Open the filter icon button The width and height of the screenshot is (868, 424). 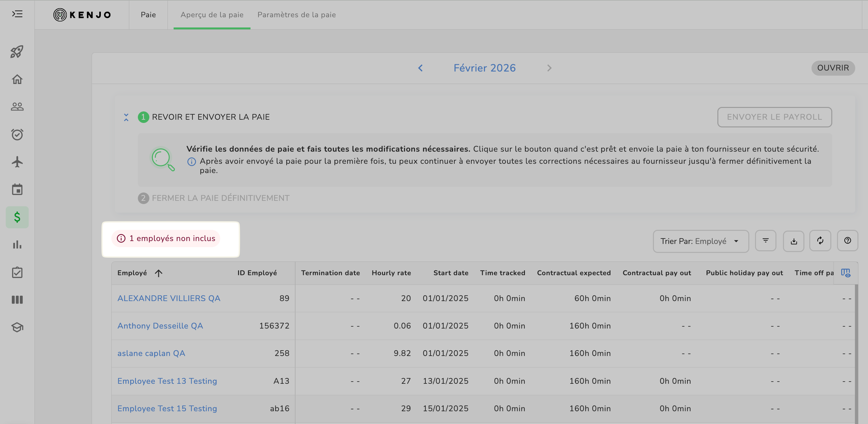click(x=766, y=241)
